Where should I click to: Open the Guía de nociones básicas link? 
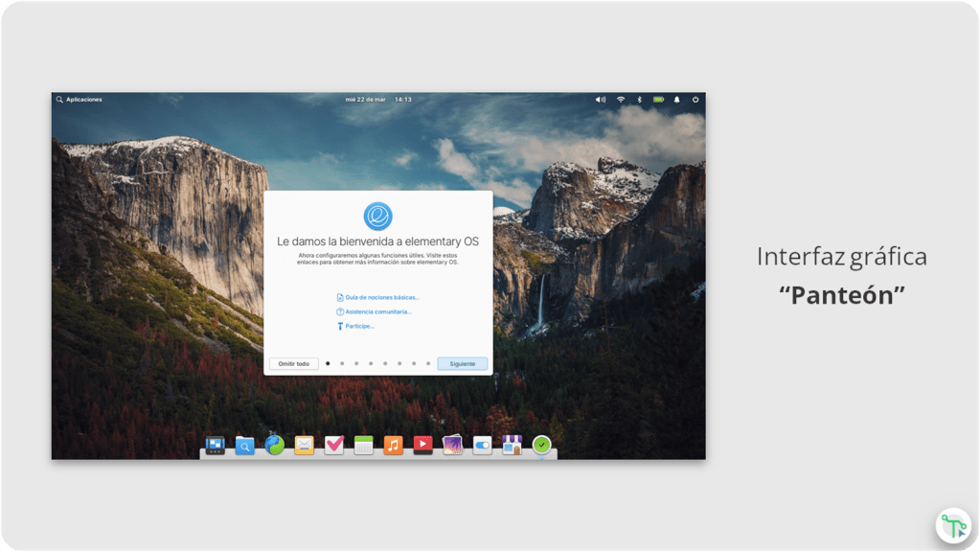(381, 298)
